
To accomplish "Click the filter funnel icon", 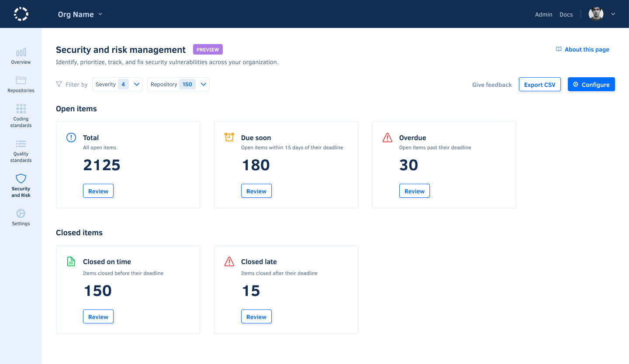I will pos(58,84).
